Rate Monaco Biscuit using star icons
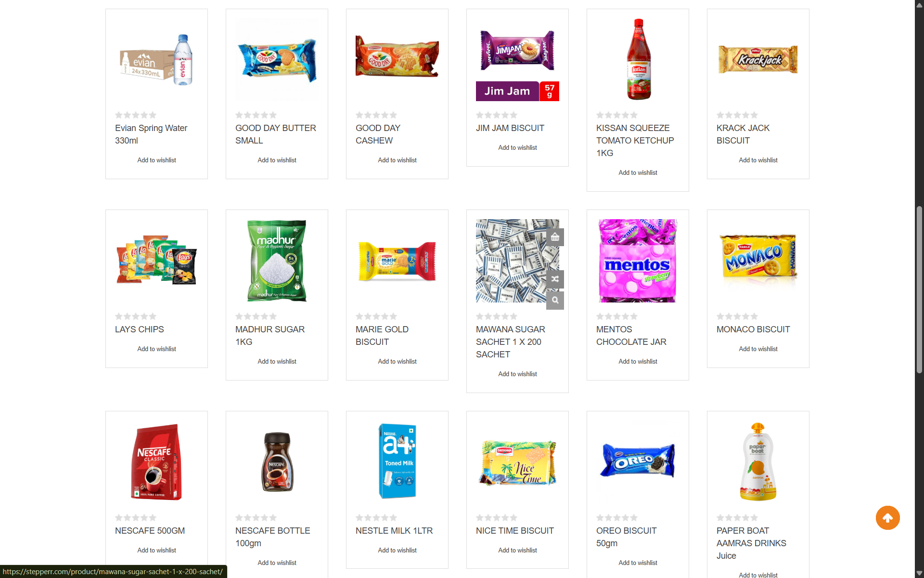The image size is (924, 578). [737, 316]
